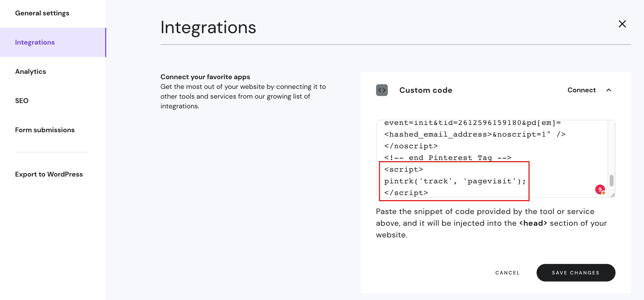The width and height of the screenshot is (644, 300).
Task: Click the Cancel button
Action: [507, 273]
